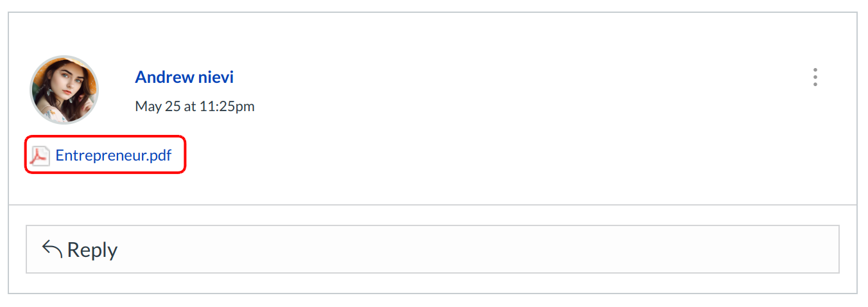
Task: Download the attachment via the red PDF icon
Action: [40, 155]
